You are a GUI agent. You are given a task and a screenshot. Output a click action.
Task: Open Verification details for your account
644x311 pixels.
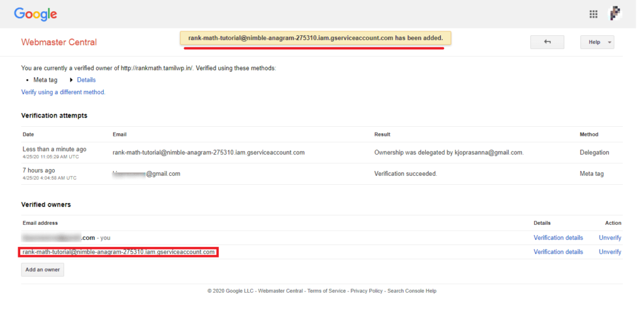558,237
